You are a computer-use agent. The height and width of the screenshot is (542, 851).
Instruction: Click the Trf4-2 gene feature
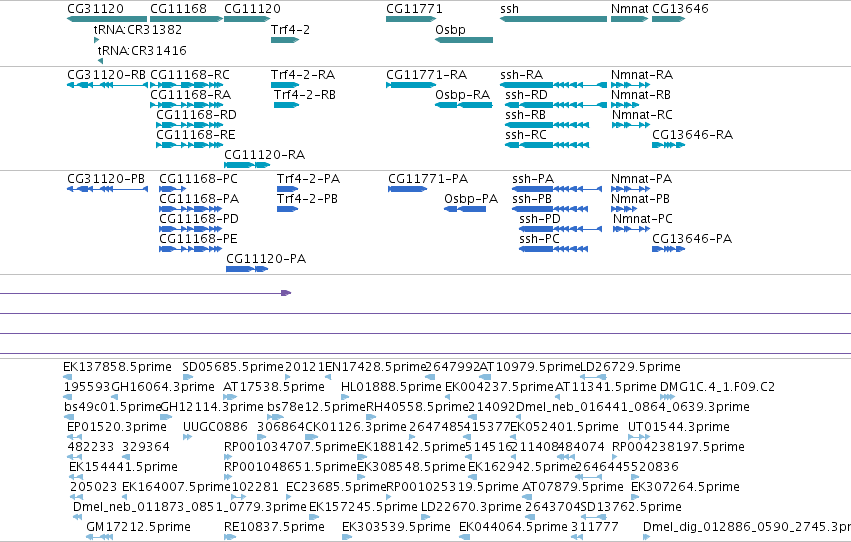285,40
